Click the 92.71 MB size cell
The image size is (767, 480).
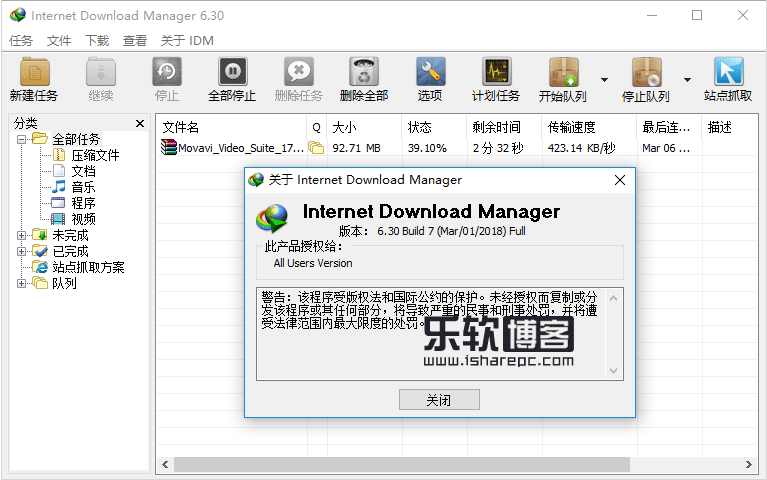[356, 148]
